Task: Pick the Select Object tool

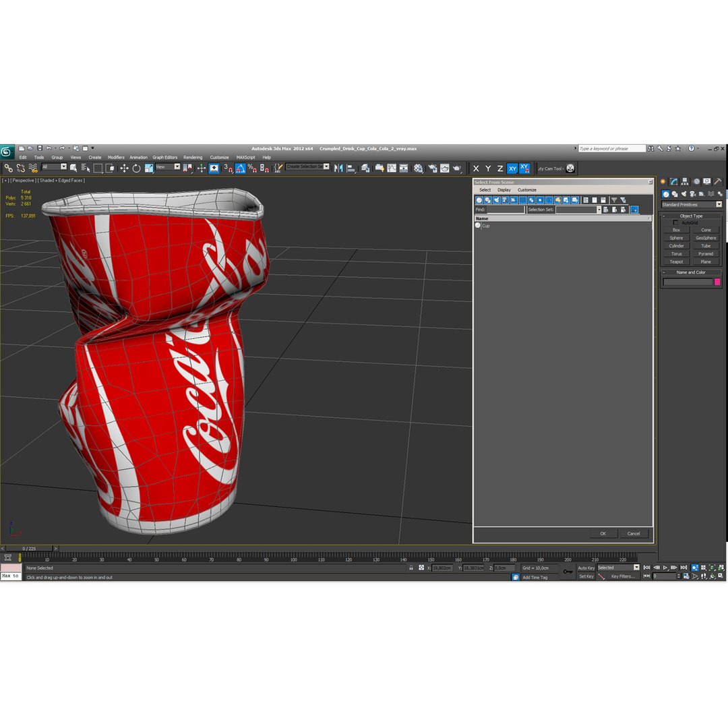Action: 73,168
